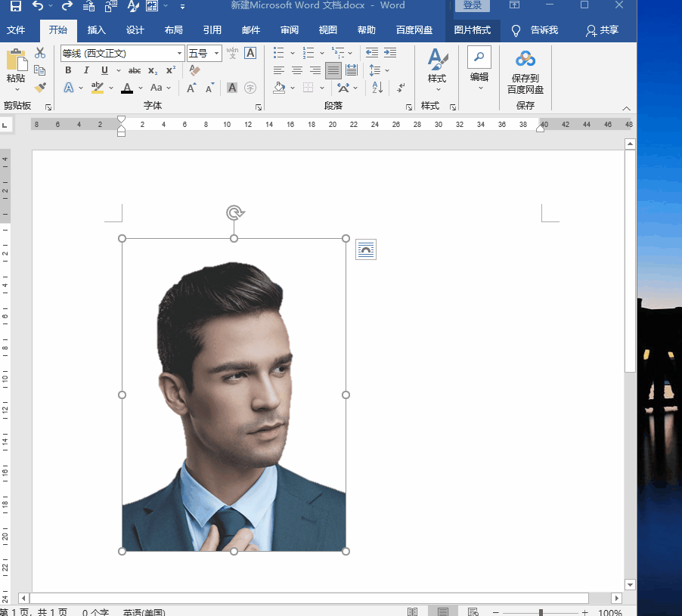Image resolution: width=682 pixels, height=616 pixels.
Task: Expand the font name dropdown
Action: click(x=179, y=54)
